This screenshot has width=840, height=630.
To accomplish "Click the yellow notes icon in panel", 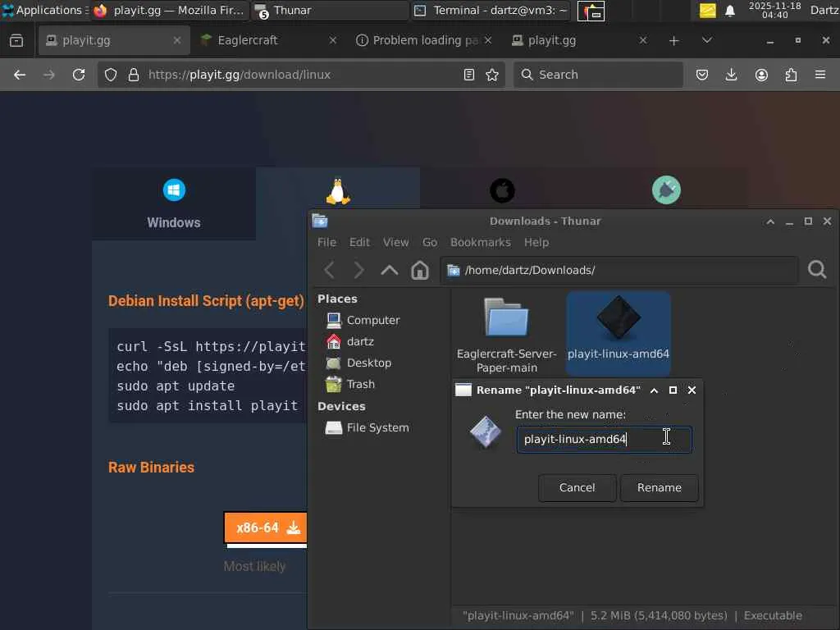I will [708, 11].
